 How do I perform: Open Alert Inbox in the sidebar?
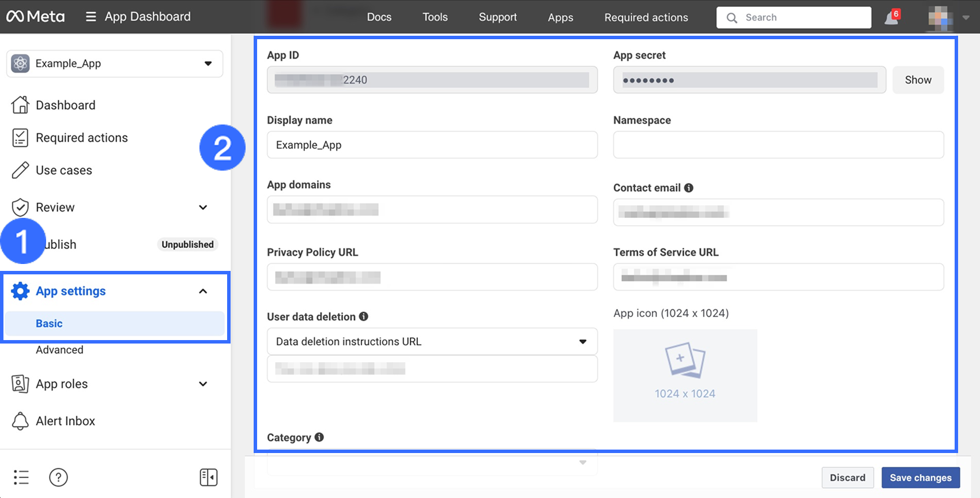click(x=66, y=421)
